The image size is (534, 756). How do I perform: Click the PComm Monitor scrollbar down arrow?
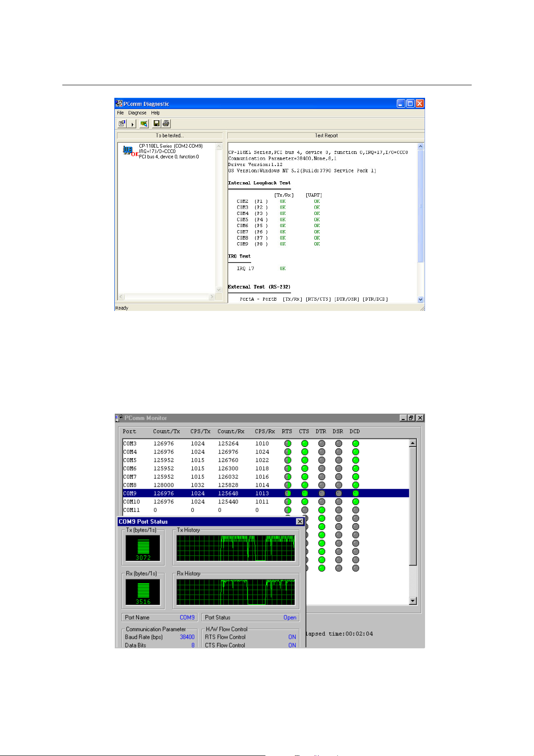coord(413,601)
